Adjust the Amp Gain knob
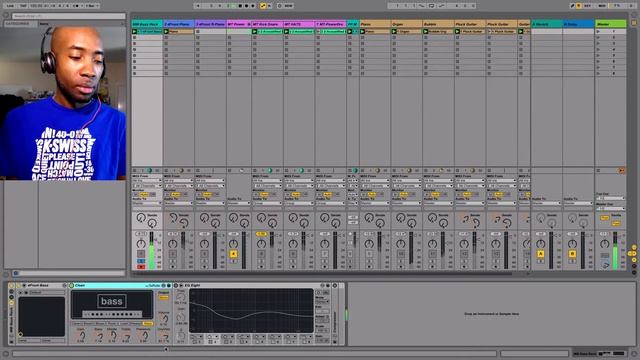 click(x=81, y=336)
